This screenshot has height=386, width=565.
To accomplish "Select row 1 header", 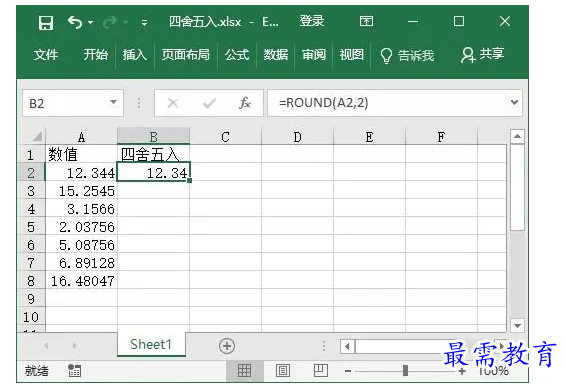I will coord(31,155).
